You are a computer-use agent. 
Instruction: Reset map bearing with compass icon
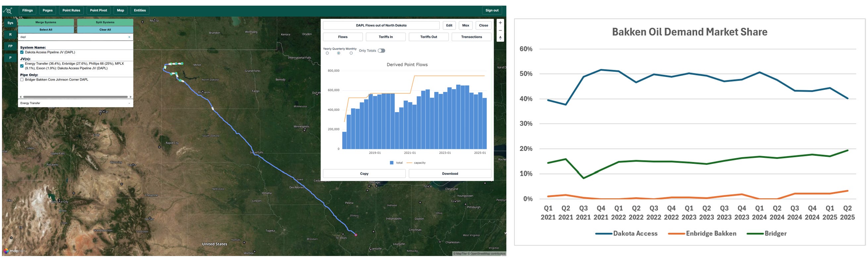click(500, 38)
